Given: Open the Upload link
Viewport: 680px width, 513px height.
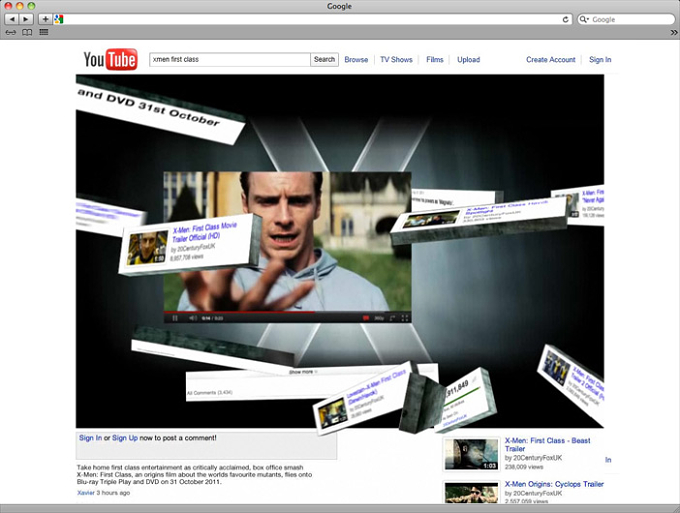Looking at the screenshot, I should [468, 60].
